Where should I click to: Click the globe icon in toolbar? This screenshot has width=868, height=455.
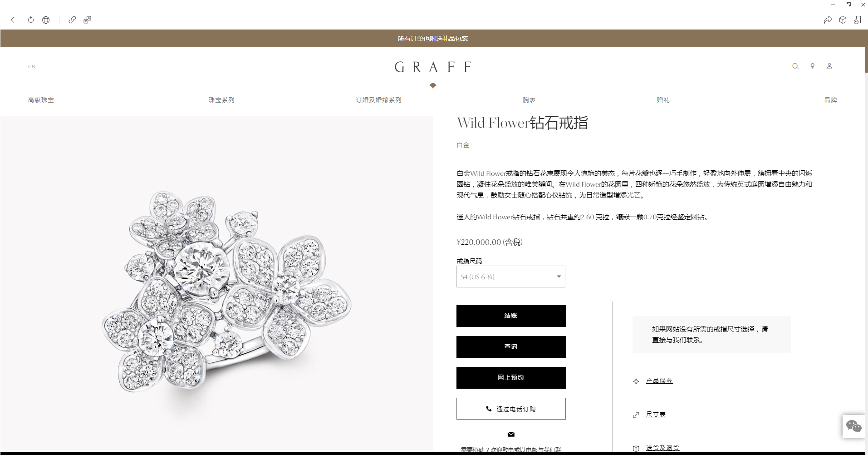46,20
